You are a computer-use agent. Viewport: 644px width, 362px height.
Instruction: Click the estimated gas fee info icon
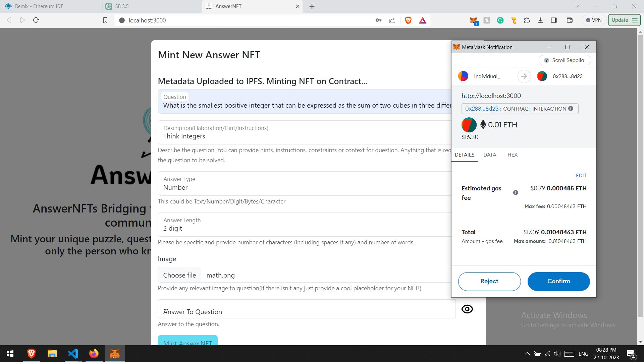[516, 193]
